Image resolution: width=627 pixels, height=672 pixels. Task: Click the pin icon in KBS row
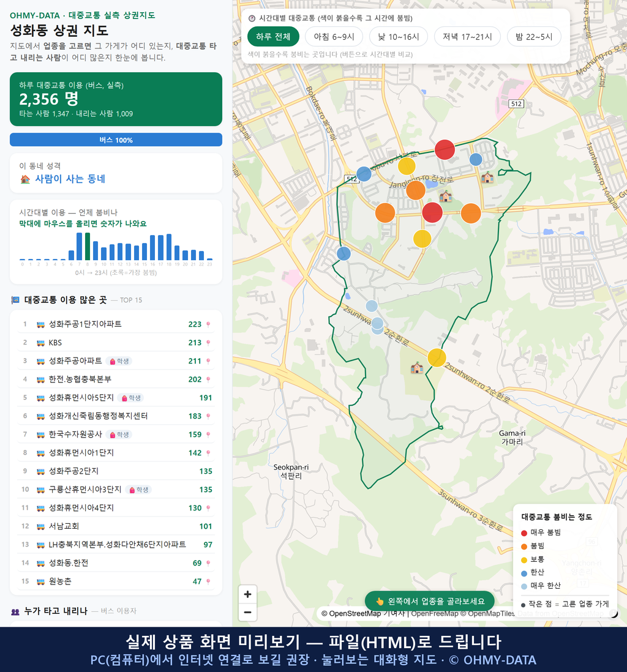pyautogui.click(x=208, y=343)
